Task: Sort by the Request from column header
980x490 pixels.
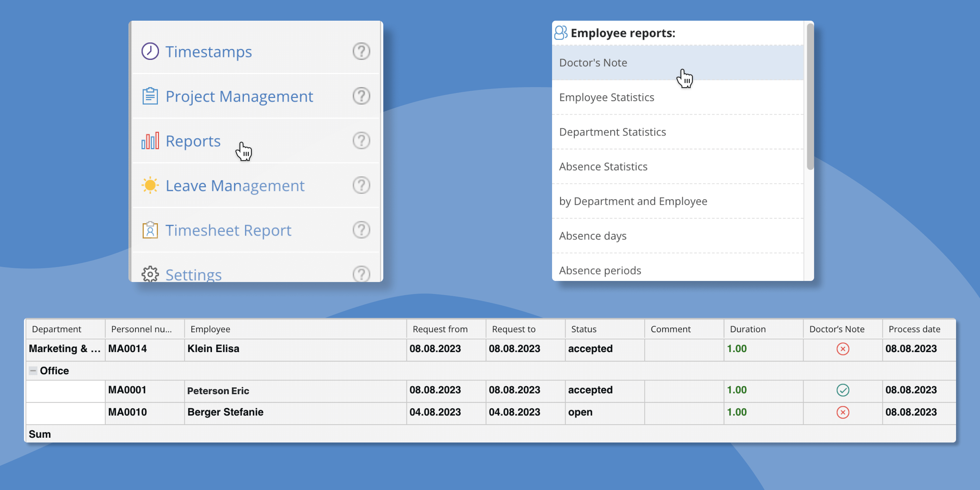Action: [x=446, y=329]
